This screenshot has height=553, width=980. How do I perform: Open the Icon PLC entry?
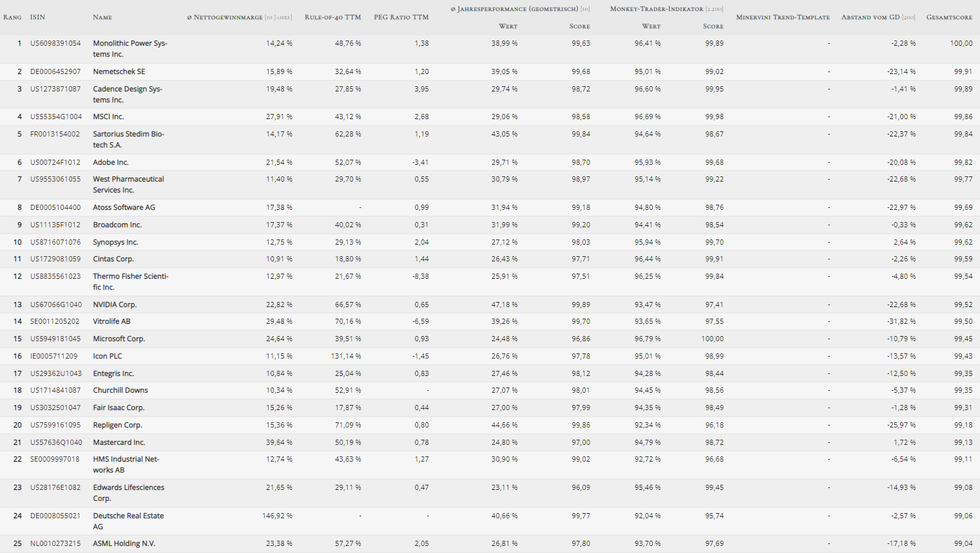pyautogui.click(x=108, y=356)
